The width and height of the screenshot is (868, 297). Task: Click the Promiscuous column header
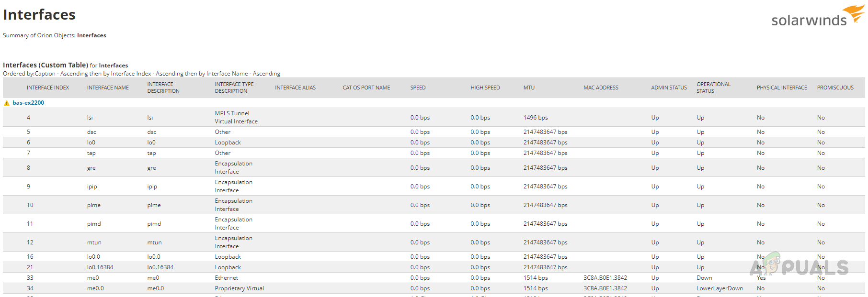835,88
